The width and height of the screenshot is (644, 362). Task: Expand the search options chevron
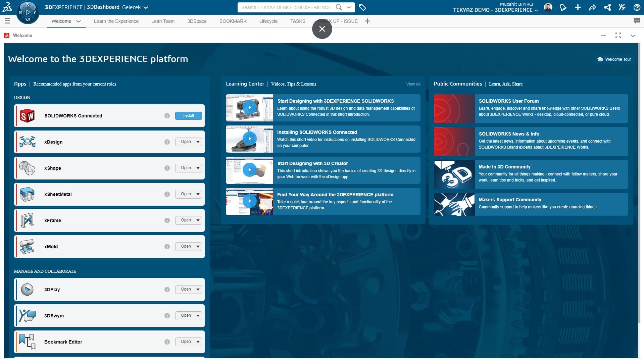[349, 7]
